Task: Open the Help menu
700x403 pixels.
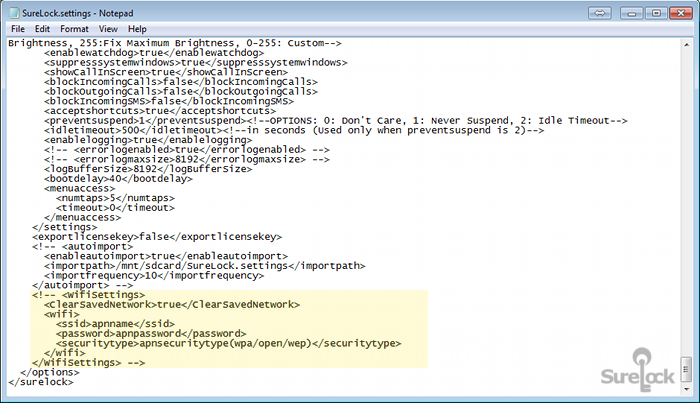Action: (x=137, y=29)
